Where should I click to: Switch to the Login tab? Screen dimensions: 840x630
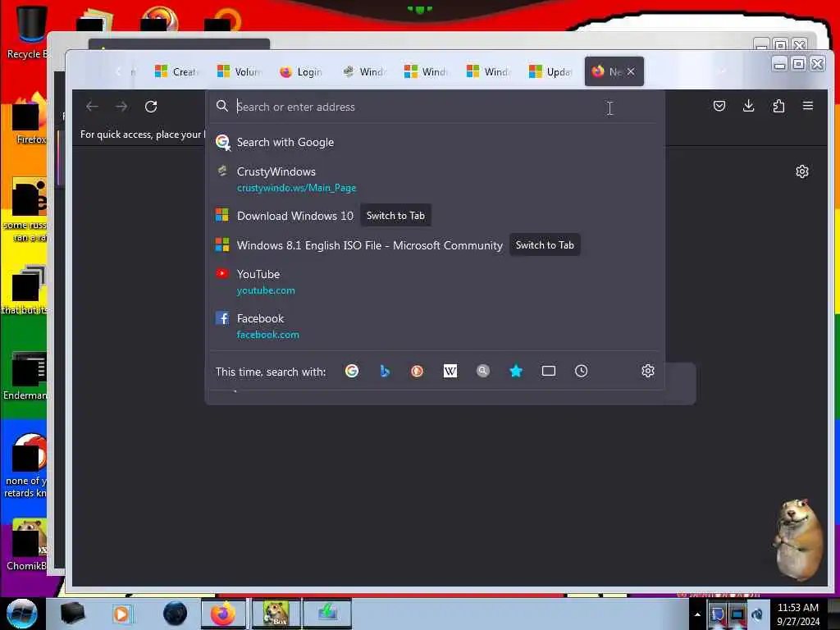click(x=301, y=71)
